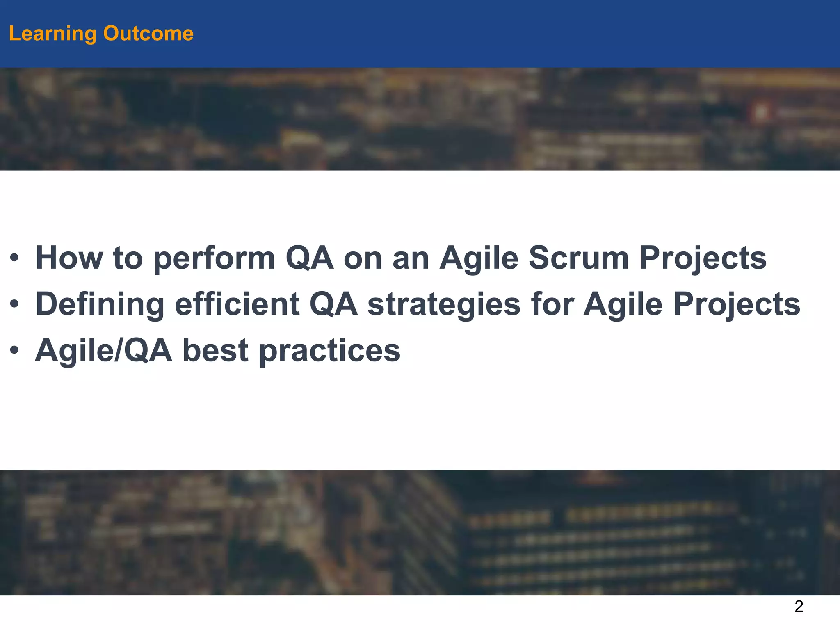
Task: Click the word 'Scrum' in the first bullet
Action: click(x=579, y=258)
